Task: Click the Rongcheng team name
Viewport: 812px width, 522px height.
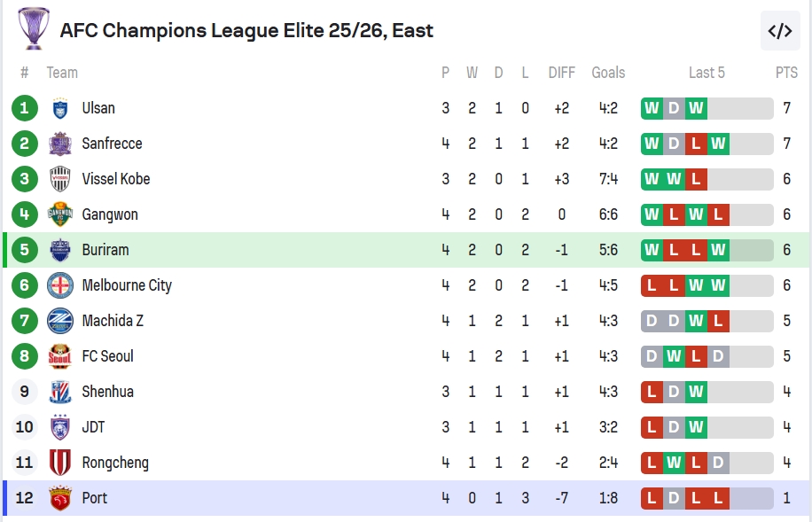Action: coord(115,463)
